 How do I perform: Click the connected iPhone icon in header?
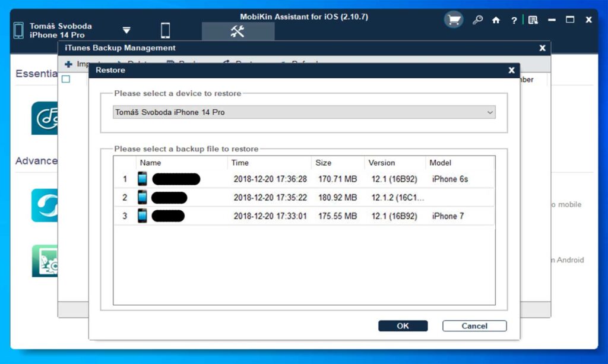point(18,30)
